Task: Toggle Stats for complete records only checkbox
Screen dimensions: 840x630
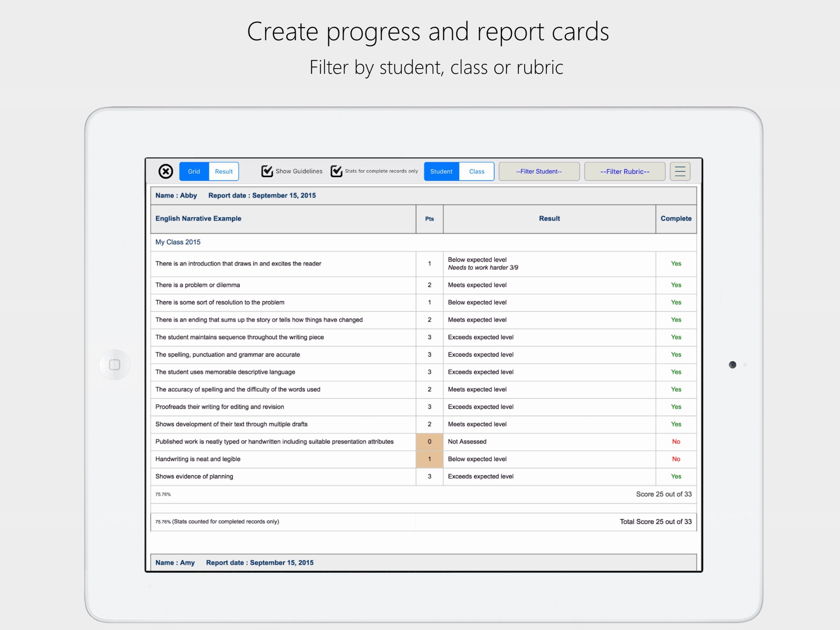Action: click(x=336, y=171)
